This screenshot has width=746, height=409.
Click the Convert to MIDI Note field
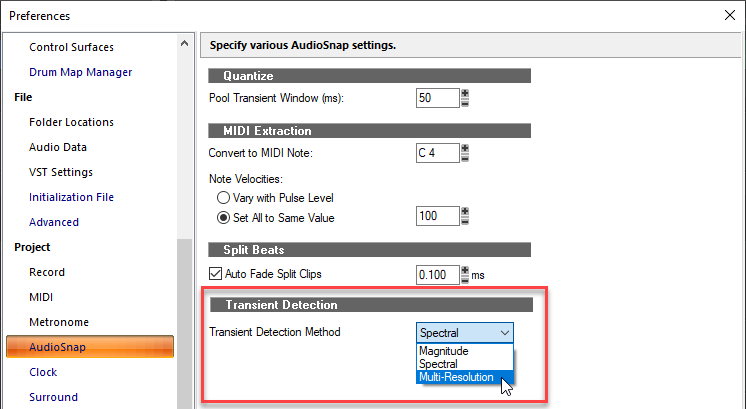[436, 153]
